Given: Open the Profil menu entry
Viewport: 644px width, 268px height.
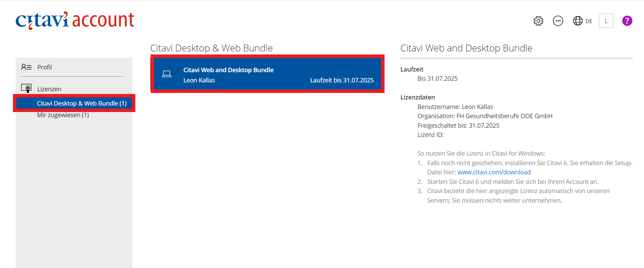Looking at the screenshot, I should (45, 67).
